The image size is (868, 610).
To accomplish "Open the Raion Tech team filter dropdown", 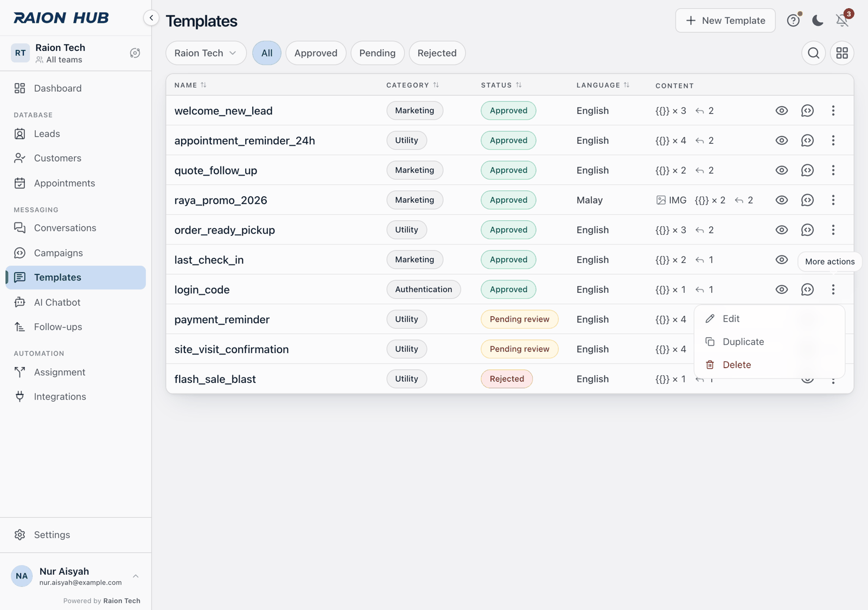I will [206, 53].
